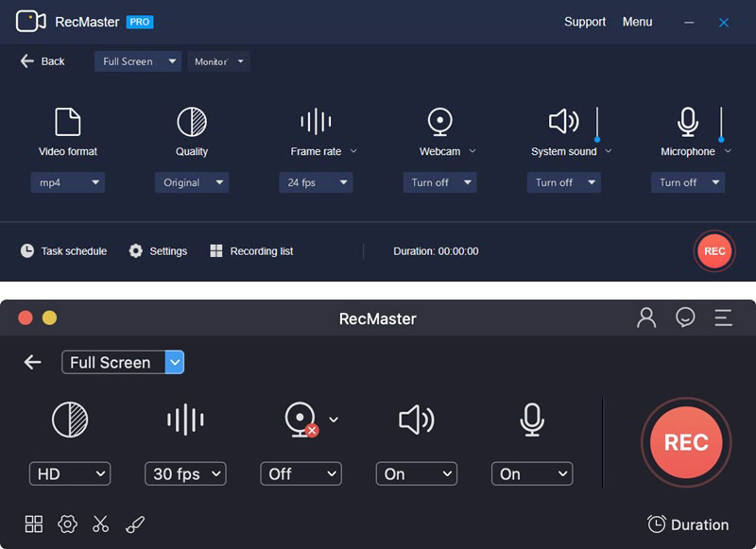Open the Recording list grid icon

216,250
